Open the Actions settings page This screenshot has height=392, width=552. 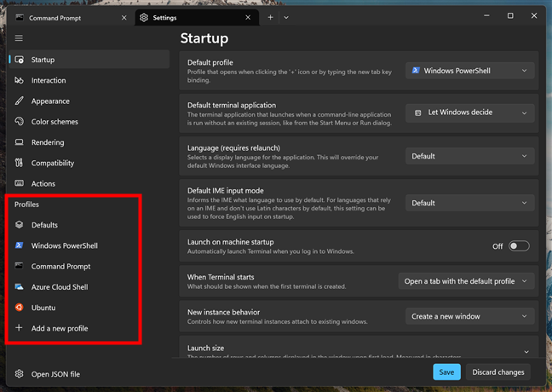(89, 183)
